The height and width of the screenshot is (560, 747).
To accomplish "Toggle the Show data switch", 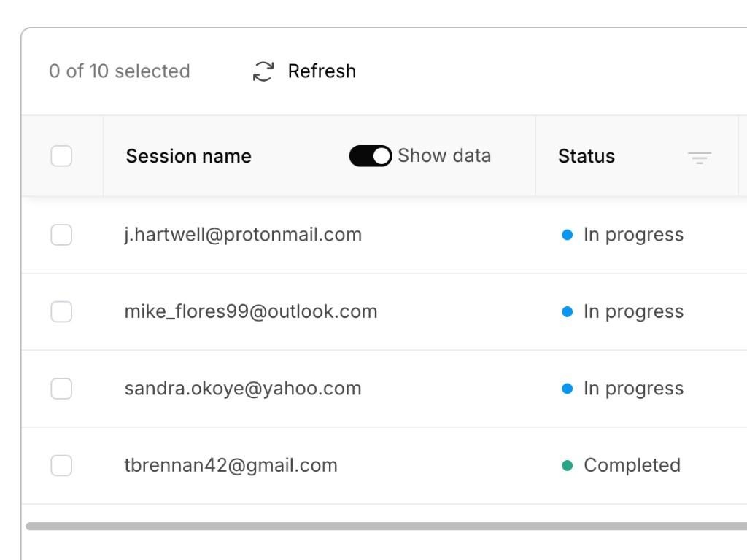I will (370, 156).
